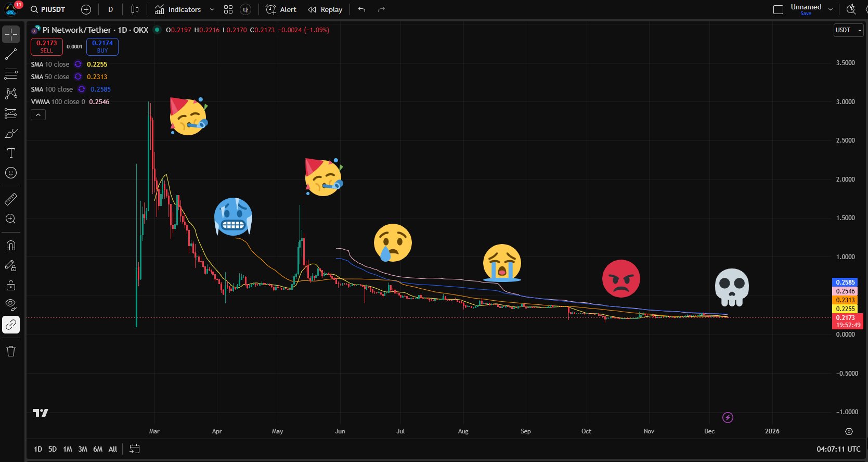The height and width of the screenshot is (462, 868).
Task: Select the skull emoji drawing
Action: click(732, 287)
